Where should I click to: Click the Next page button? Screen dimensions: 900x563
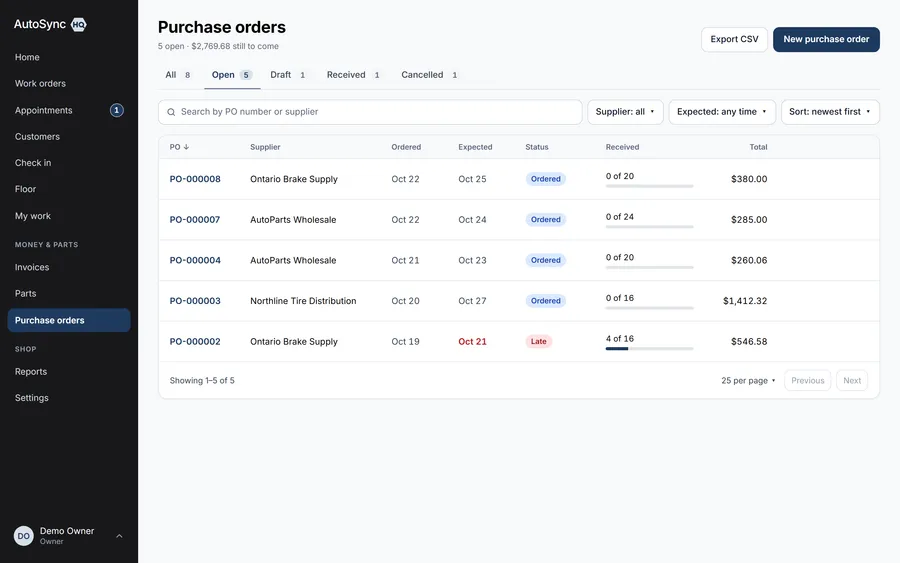click(x=852, y=380)
